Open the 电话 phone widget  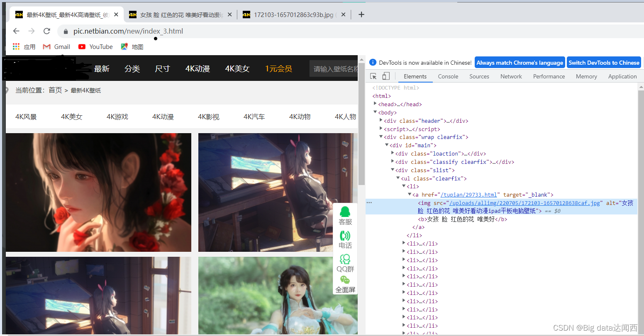[345, 240]
